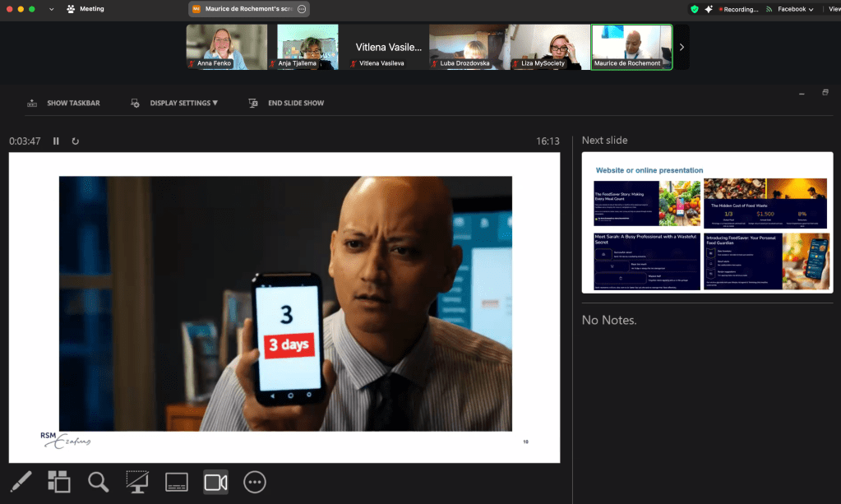This screenshot has width=841, height=504.
Task: Click the next slide preview thumbnail
Action: click(x=707, y=222)
